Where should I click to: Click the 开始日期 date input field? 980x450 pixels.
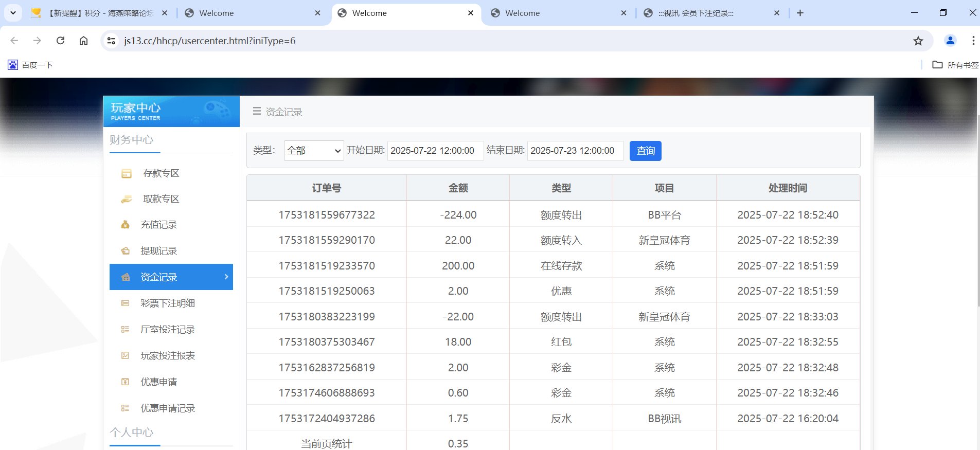435,151
